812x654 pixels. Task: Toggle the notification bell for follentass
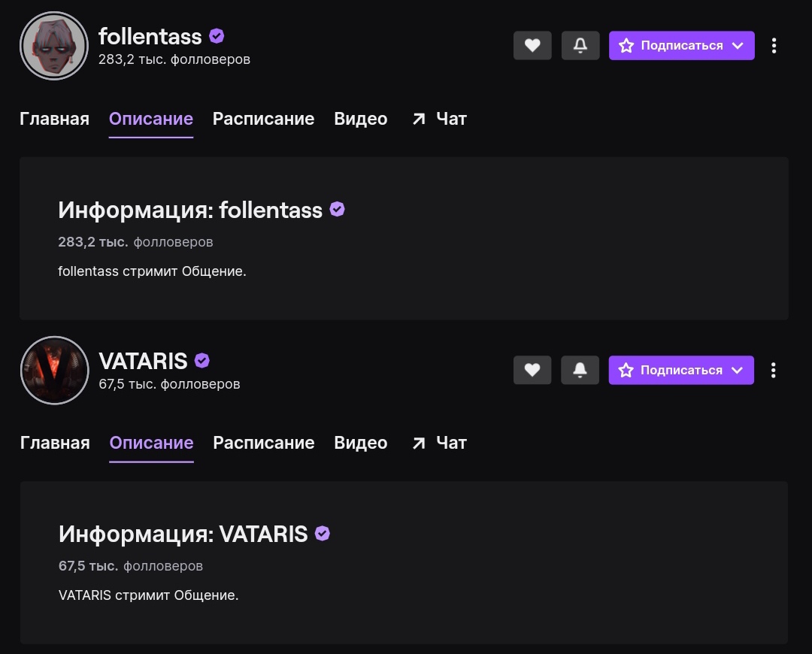(580, 46)
